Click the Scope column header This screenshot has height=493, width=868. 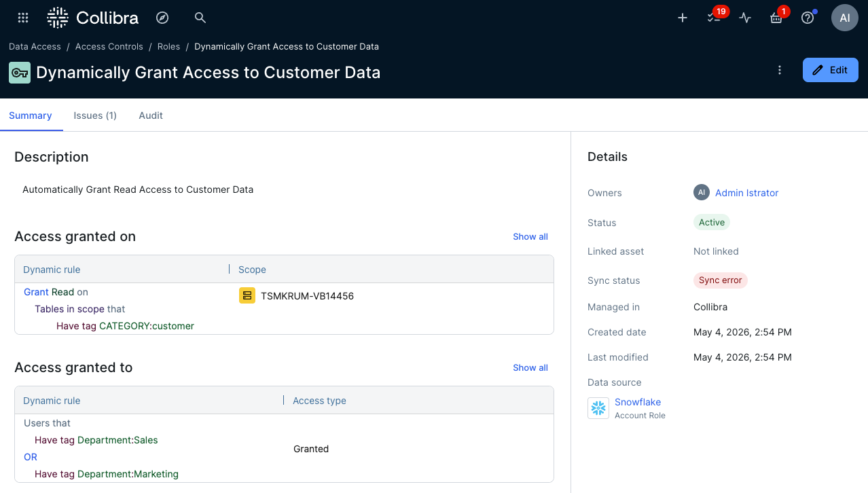coord(252,270)
